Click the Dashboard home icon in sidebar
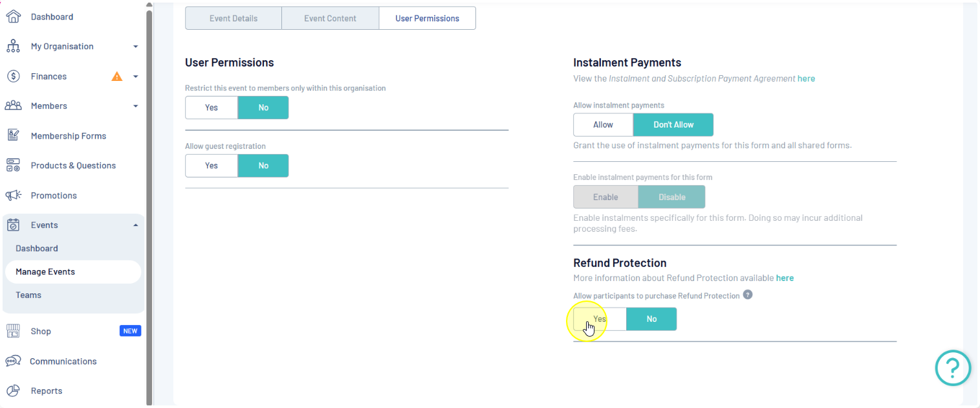This screenshot has width=980, height=408. (13, 17)
